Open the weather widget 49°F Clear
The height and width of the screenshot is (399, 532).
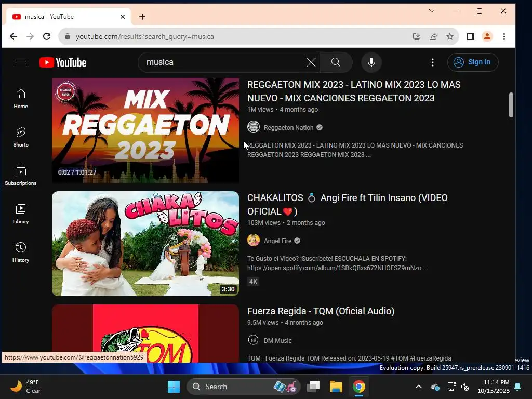(25, 387)
